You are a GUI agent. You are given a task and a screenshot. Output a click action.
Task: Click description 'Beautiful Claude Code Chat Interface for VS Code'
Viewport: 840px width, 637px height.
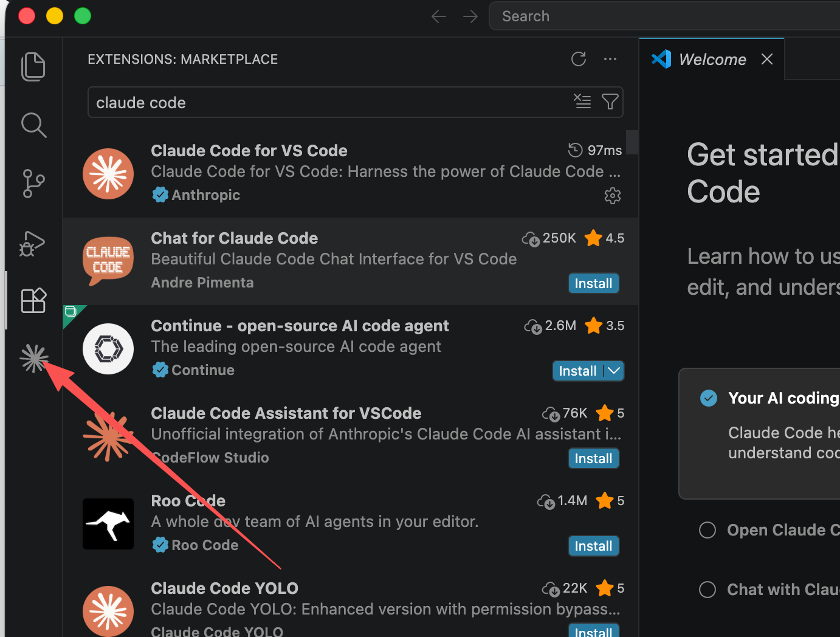pyautogui.click(x=334, y=259)
